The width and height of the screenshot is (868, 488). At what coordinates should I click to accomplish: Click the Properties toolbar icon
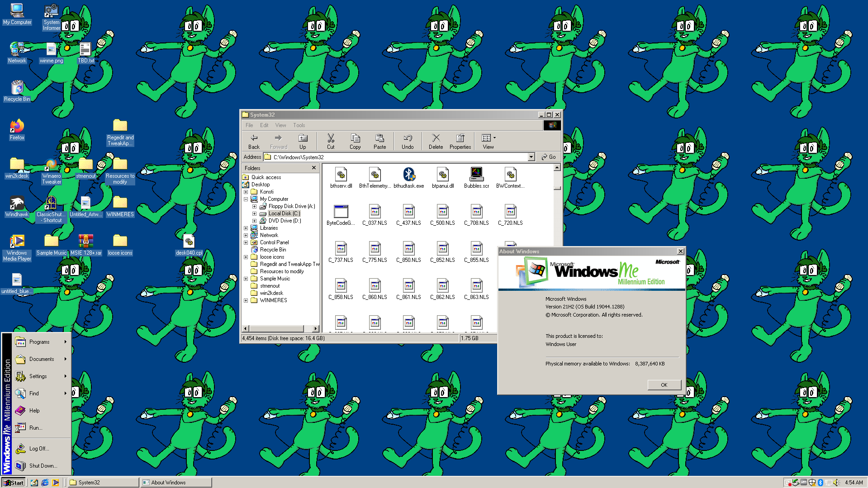pyautogui.click(x=460, y=138)
